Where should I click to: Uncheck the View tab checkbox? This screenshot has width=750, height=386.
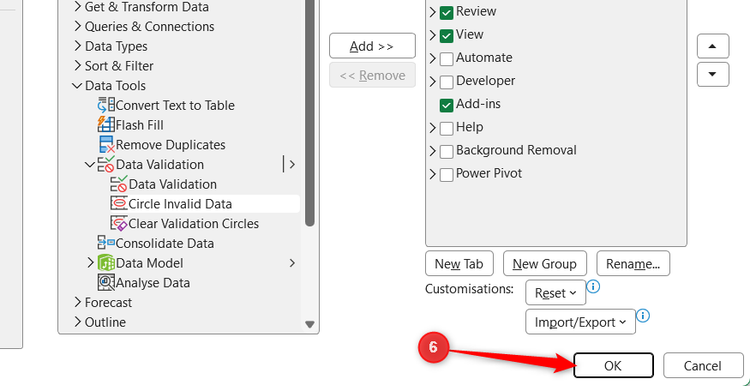[x=446, y=36]
